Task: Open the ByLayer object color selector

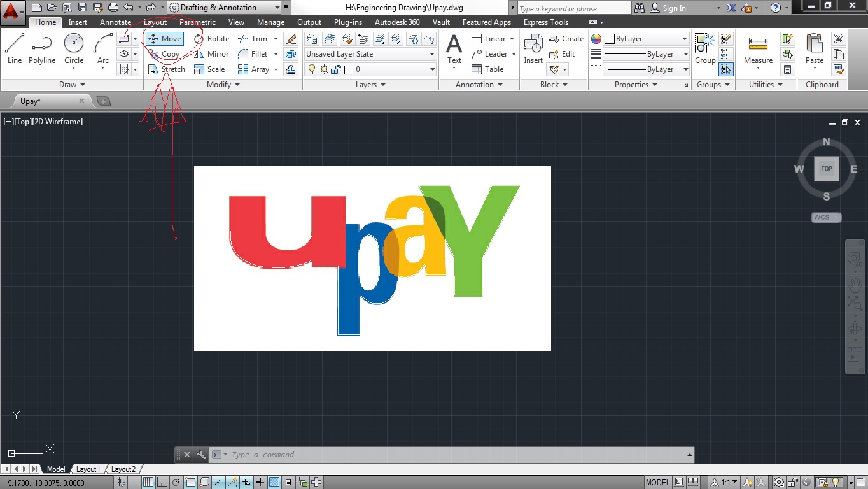Action: coord(646,39)
